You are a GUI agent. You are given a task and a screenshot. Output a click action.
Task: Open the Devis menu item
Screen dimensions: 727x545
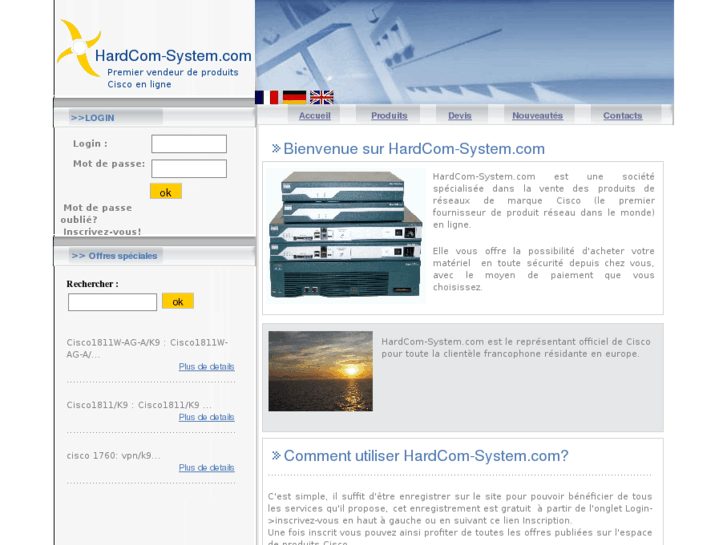(459, 115)
